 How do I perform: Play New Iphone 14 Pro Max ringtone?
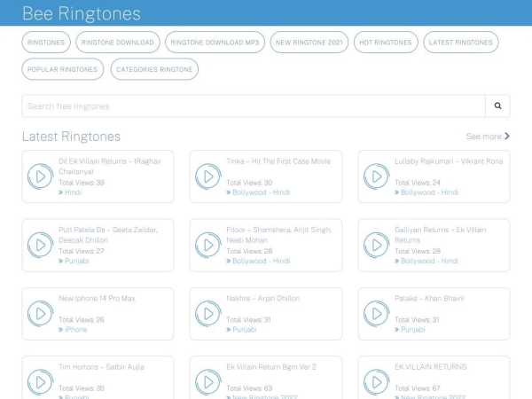(40, 313)
